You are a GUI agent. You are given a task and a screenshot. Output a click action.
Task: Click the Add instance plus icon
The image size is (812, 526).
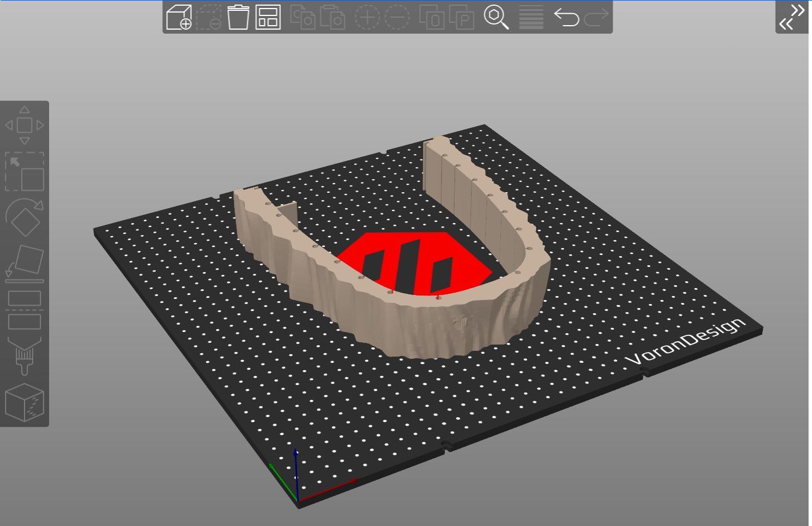tap(367, 17)
